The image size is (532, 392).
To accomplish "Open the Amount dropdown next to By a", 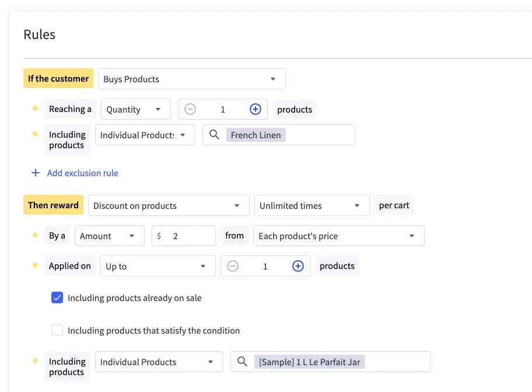I will (109, 236).
